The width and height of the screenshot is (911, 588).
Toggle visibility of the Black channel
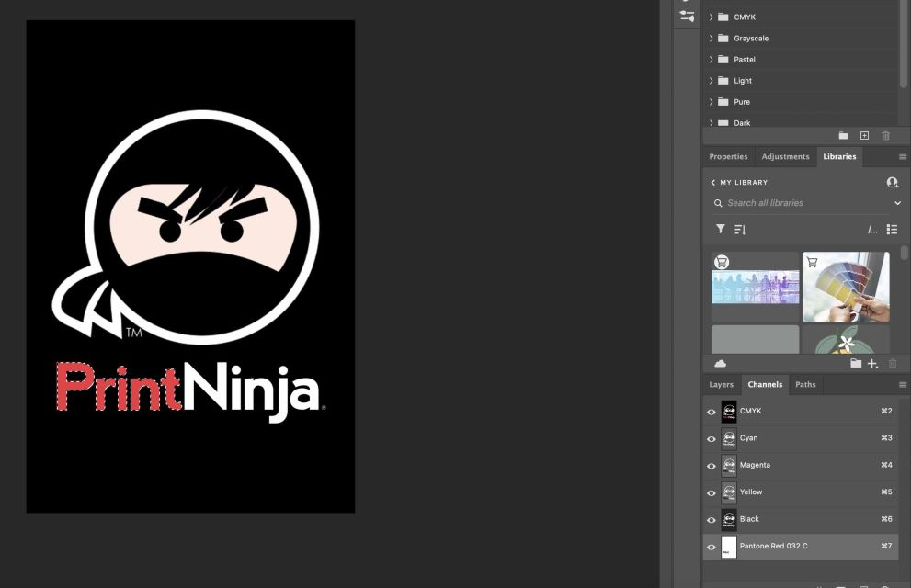click(x=711, y=519)
